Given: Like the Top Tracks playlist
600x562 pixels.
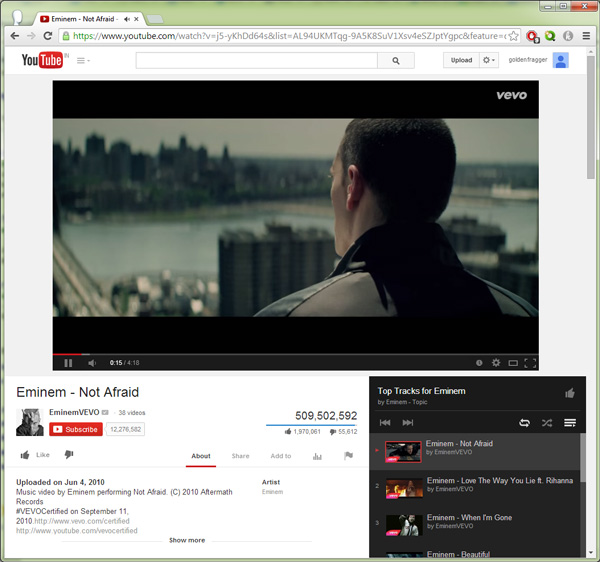Looking at the screenshot, I should coord(570,393).
